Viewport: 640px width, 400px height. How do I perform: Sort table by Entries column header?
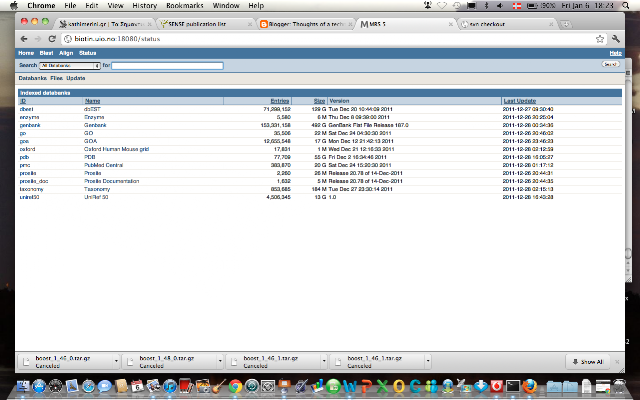[280, 101]
